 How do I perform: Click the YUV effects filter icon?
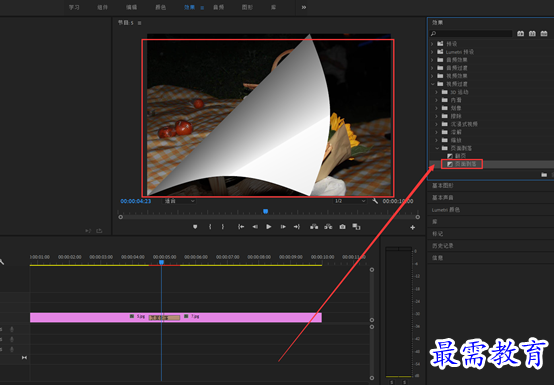(x=544, y=34)
